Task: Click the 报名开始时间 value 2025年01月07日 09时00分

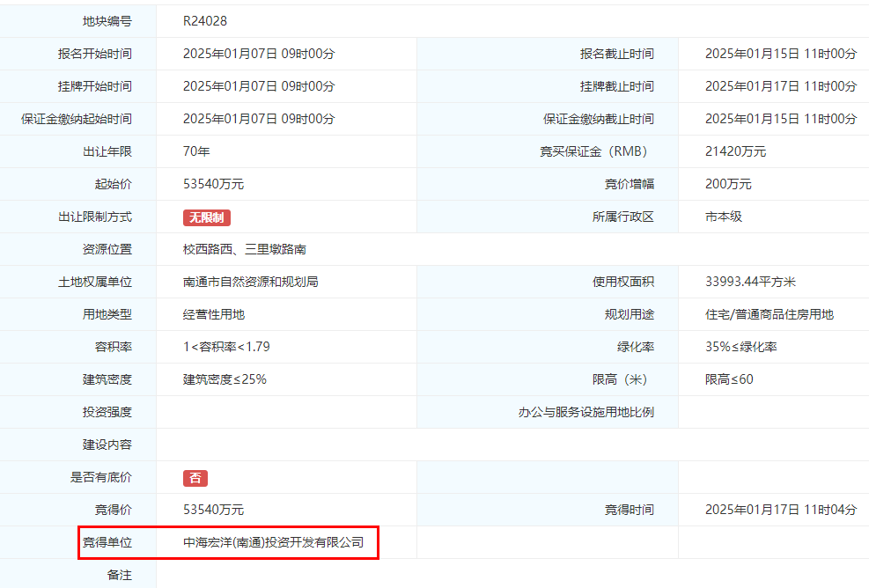Action: pos(259,54)
